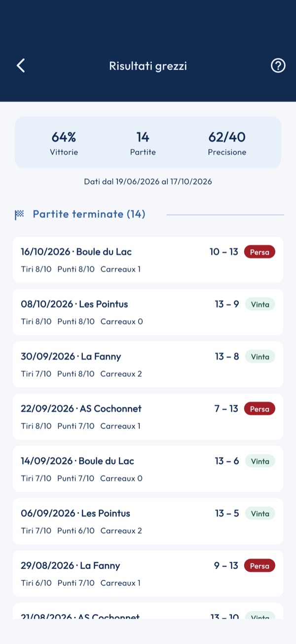Image resolution: width=296 pixels, height=644 pixels.
Task: Tap the Partite terminate (14) header
Action: tap(89, 214)
